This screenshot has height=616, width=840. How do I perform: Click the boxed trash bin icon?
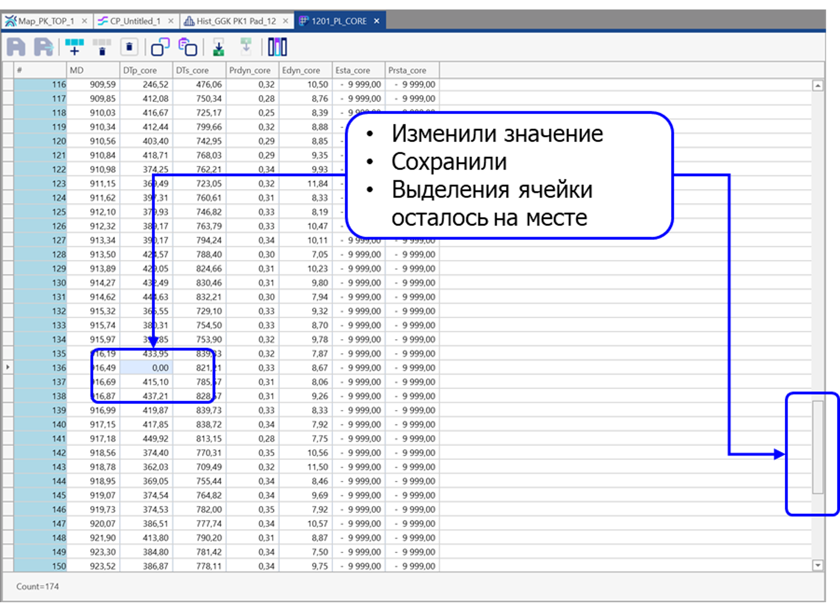click(x=129, y=47)
